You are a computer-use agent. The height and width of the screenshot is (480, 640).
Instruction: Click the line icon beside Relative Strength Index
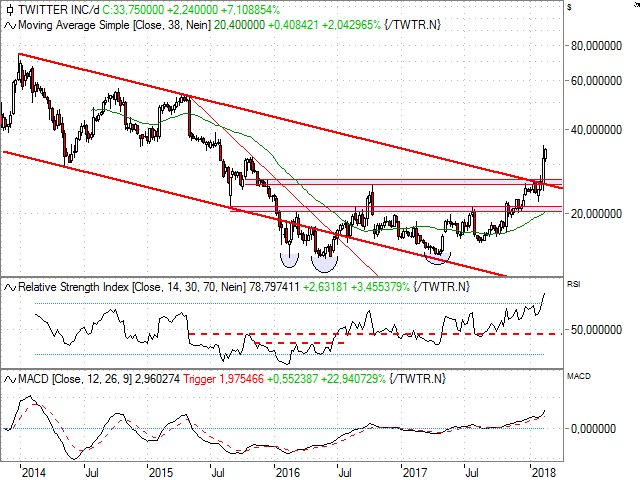pos(10,287)
